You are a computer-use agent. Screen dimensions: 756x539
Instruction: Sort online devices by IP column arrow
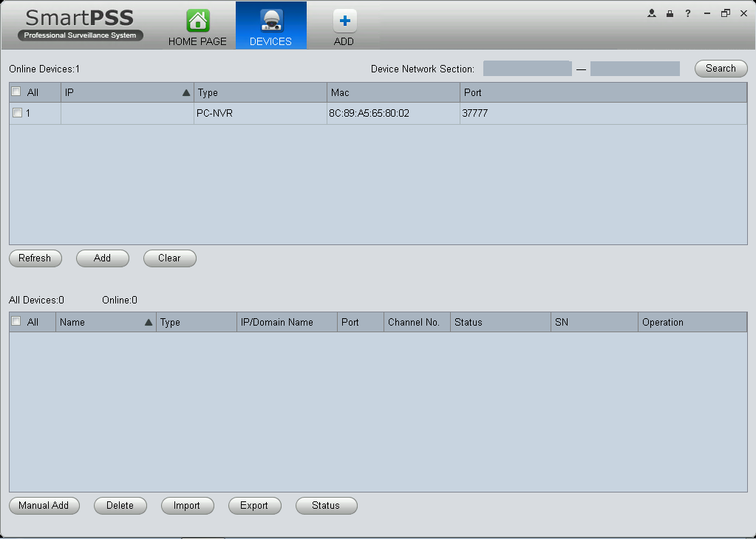tap(185, 93)
